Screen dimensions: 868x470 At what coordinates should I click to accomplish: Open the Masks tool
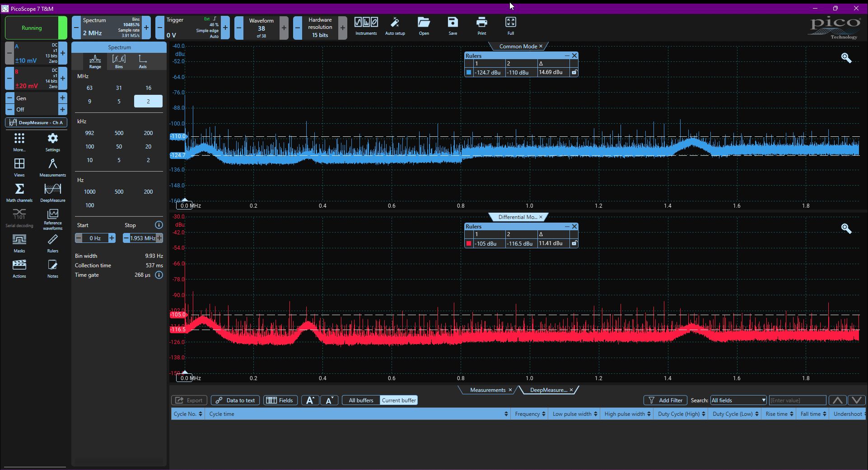(x=19, y=243)
